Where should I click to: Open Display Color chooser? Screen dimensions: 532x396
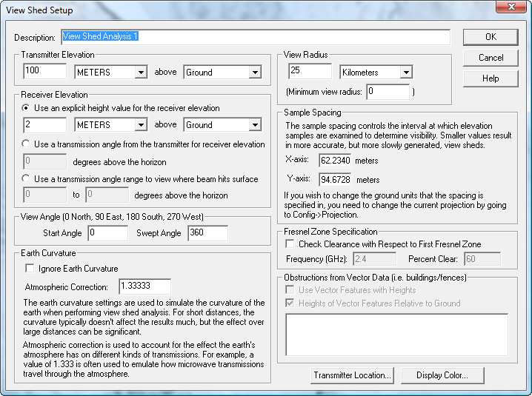(x=442, y=375)
